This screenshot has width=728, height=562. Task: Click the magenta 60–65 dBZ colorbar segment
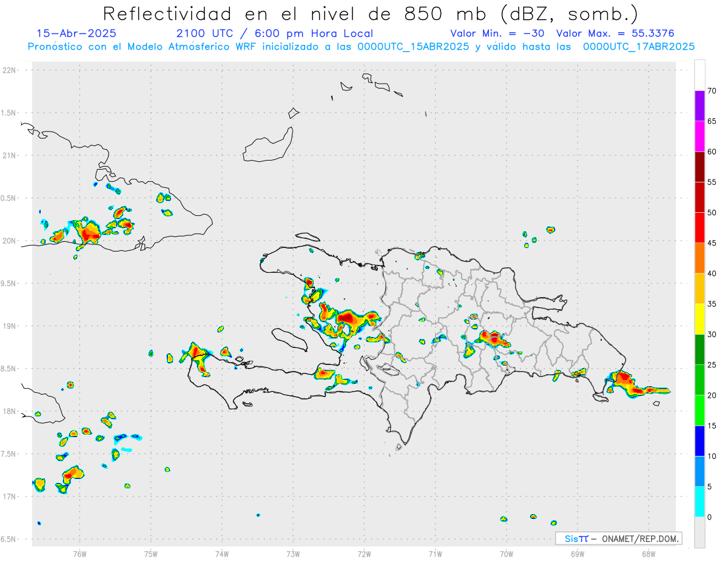pyautogui.click(x=699, y=136)
